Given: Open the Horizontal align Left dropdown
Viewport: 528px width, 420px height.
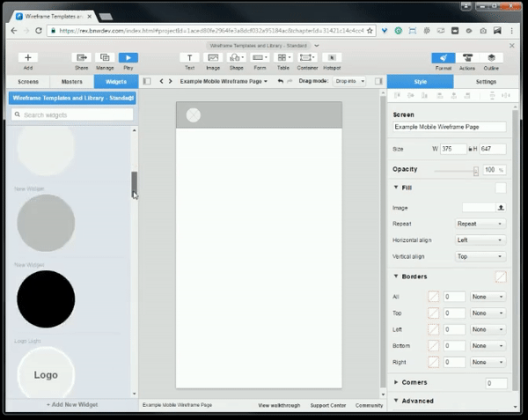Looking at the screenshot, I should tap(480, 240).
